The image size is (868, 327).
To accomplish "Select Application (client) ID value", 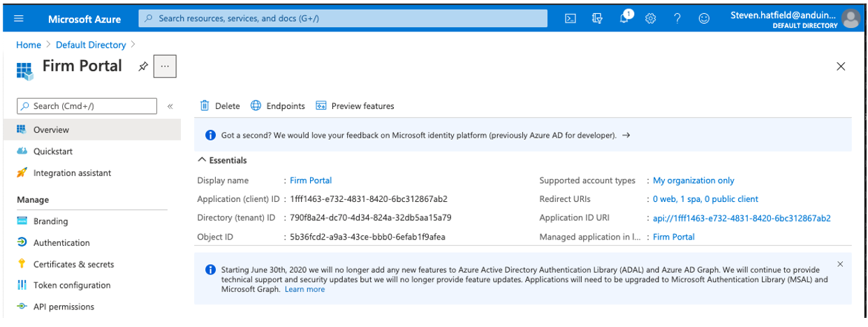I will [x=369, y=200].
